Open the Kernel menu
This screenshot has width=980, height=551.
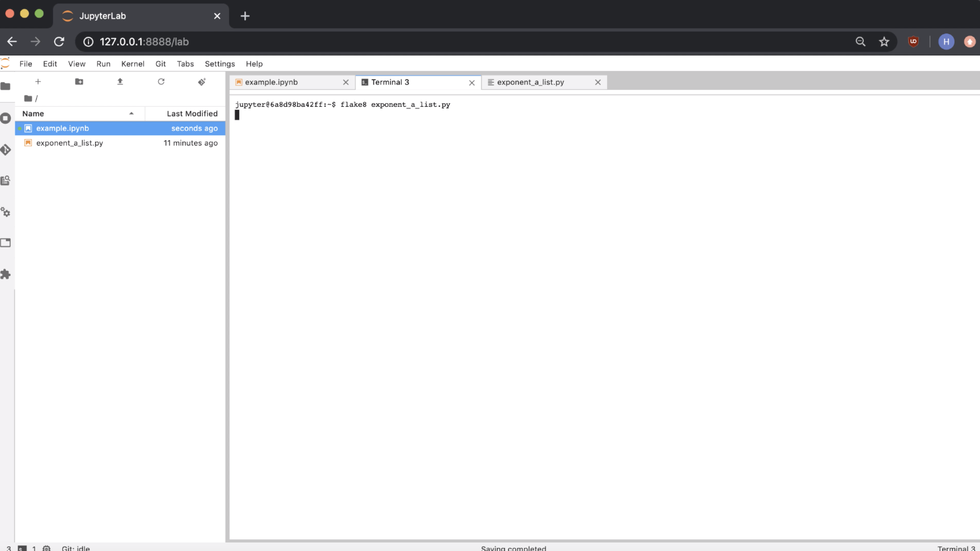click(133, 64)
